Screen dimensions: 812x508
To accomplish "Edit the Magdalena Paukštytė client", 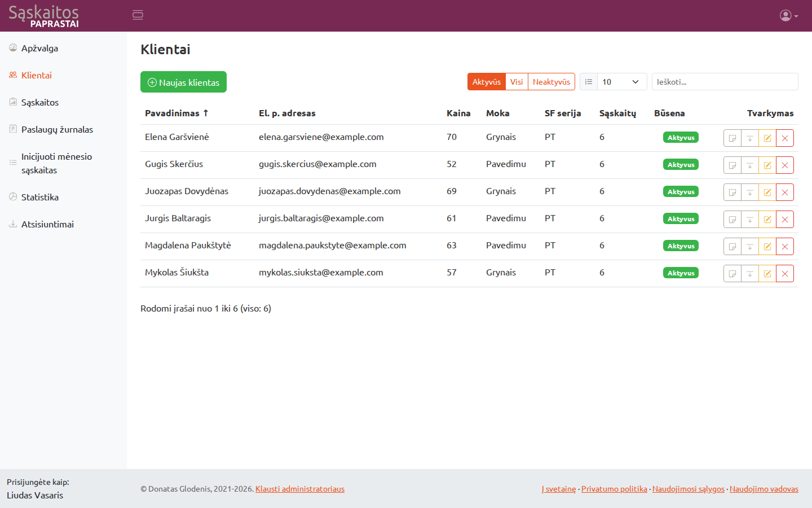I will (x=767, y=247).
